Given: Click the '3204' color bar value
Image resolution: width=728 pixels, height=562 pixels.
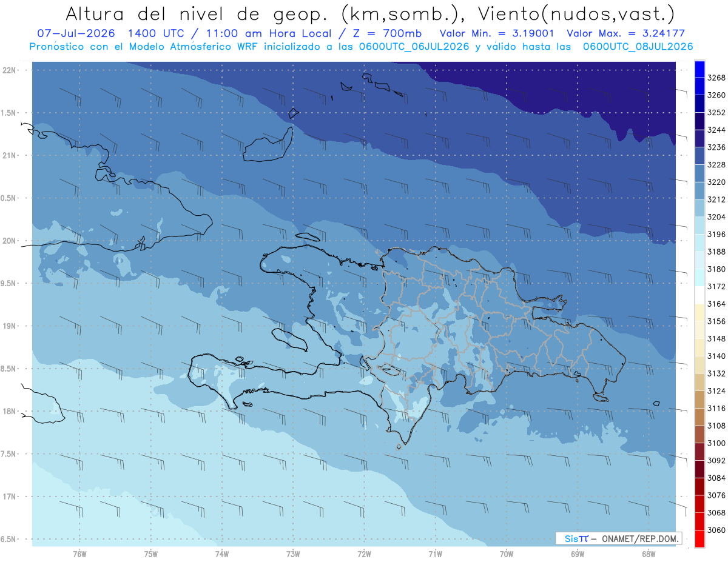Looking at the screenshot, I should point(716,217).
